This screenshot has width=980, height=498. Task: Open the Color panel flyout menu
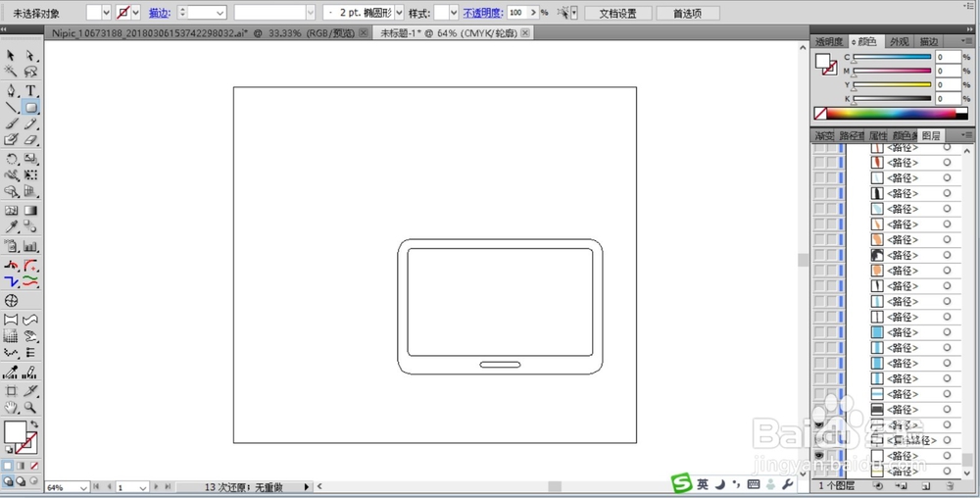[x=967, y=41]
